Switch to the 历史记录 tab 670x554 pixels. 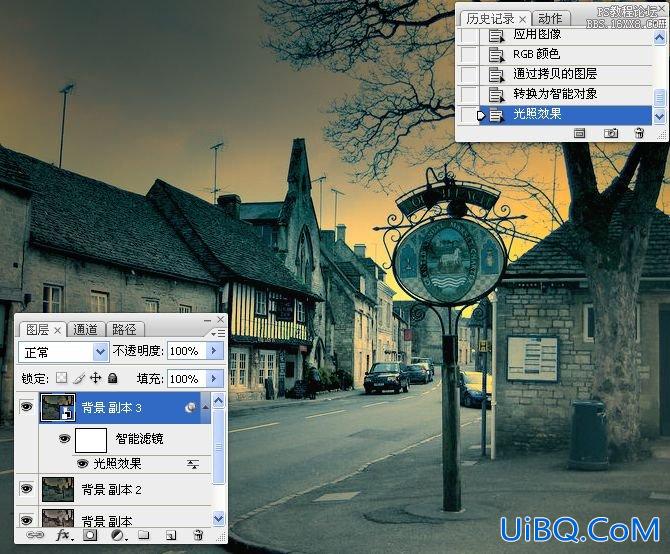click(x=490, y=19)
